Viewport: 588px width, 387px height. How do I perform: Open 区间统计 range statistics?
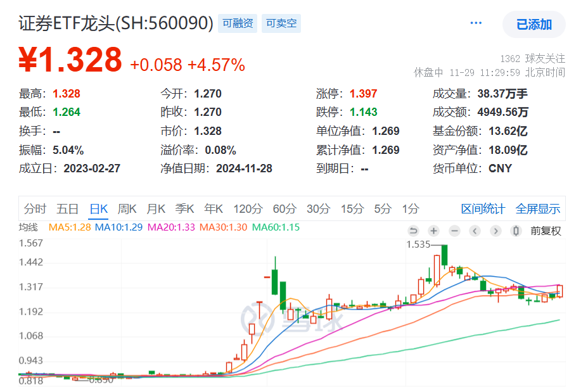pyautogui.click(x=483, y=208)
